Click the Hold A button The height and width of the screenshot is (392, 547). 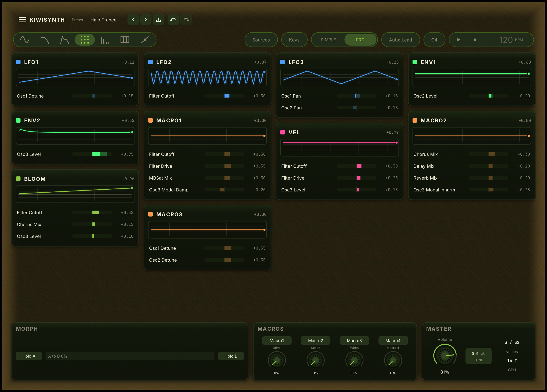(29, 356)
